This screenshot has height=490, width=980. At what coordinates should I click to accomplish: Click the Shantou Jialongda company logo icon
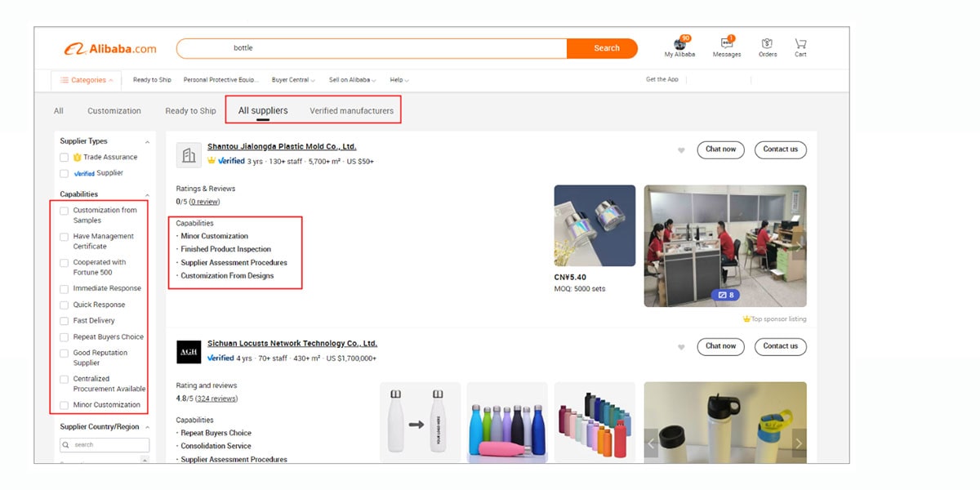[x=189, y=155]
